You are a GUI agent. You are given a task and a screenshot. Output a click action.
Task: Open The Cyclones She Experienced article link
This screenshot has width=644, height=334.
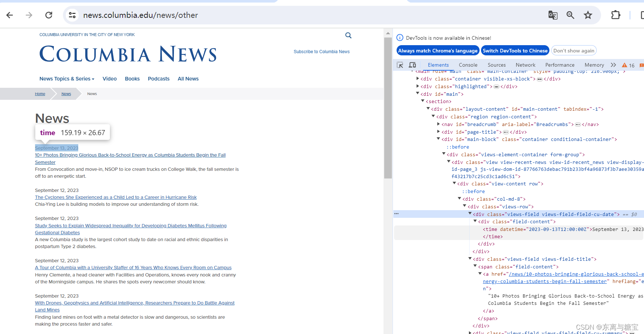[116, 197]
